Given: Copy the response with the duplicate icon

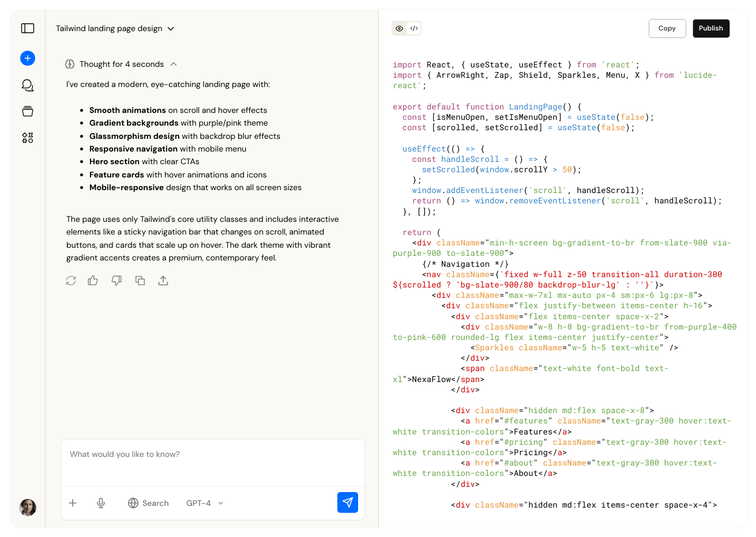Looking at the screenshot, I should point(140,281).
